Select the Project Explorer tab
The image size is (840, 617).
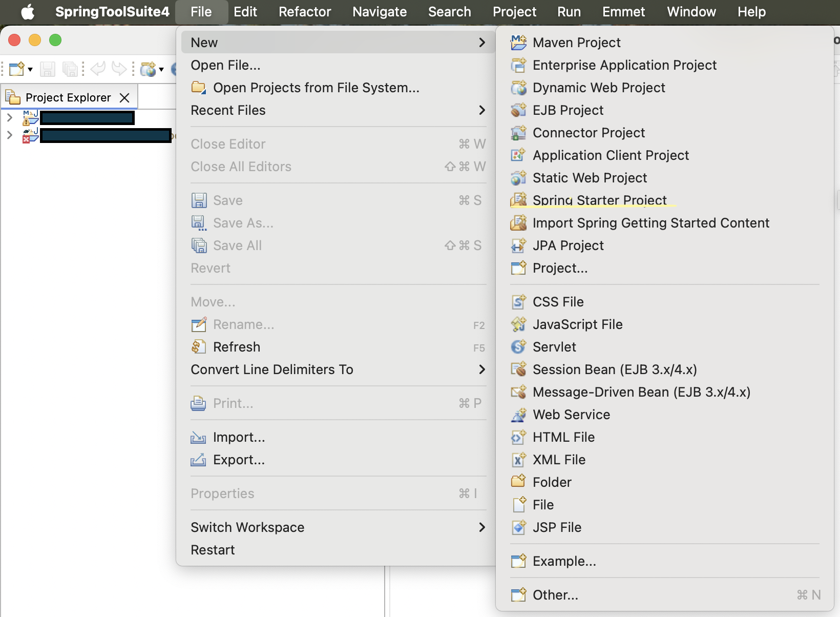(x=68, y=97)
